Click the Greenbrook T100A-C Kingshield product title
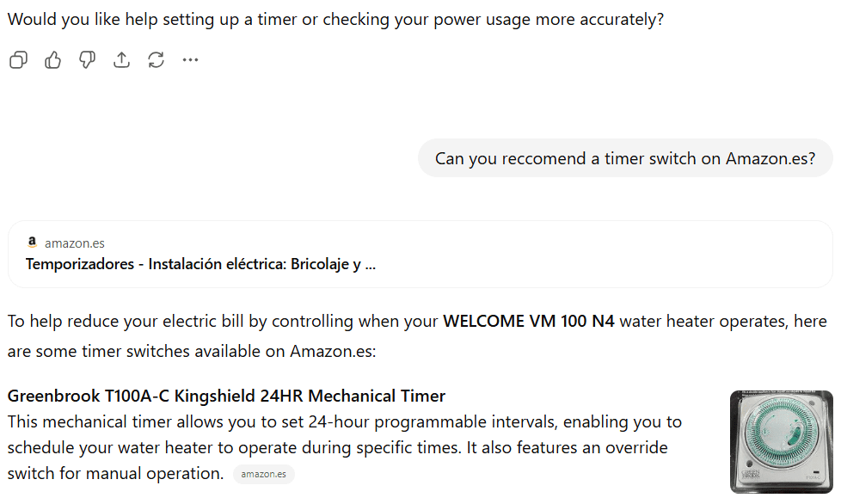The image size is (841, 504). 226,396
